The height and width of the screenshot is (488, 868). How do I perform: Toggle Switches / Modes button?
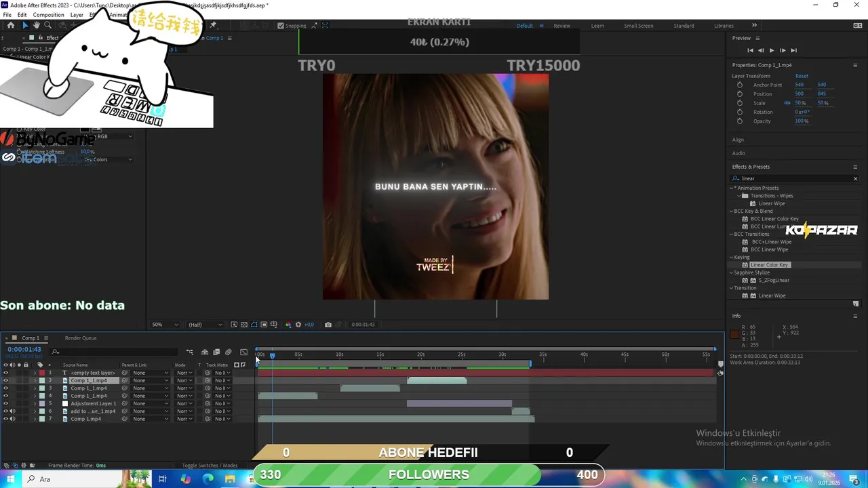[x=210, y=466]
